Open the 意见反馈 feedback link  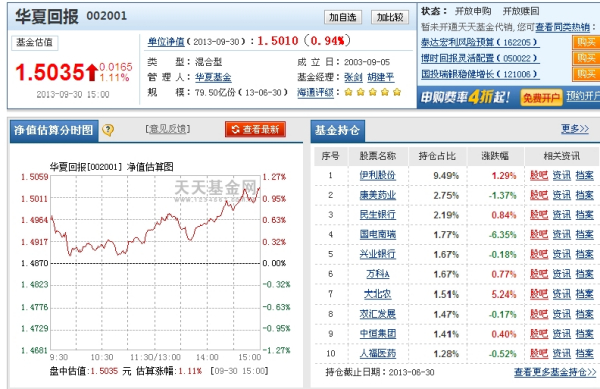(x=168, y=129)
